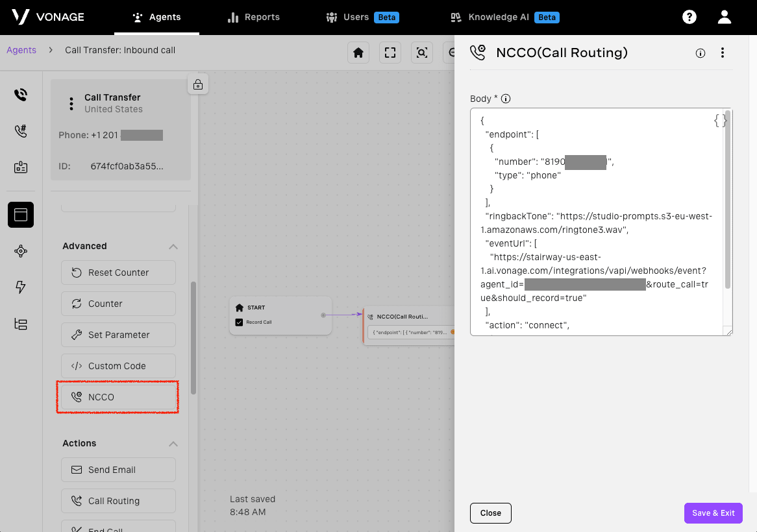
Task: Open the Home view in the canvas toolbar
Action: pyautogui.click(x=358, y=53)
